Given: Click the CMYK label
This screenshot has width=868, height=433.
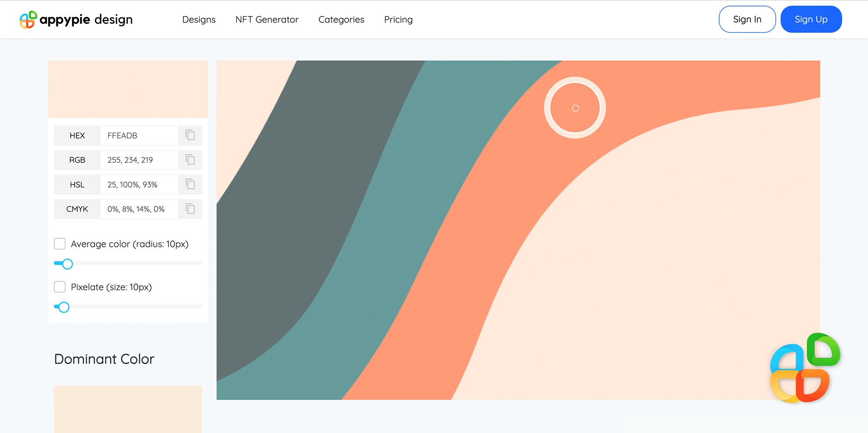Looking at the screenshot, I should 77,209.
